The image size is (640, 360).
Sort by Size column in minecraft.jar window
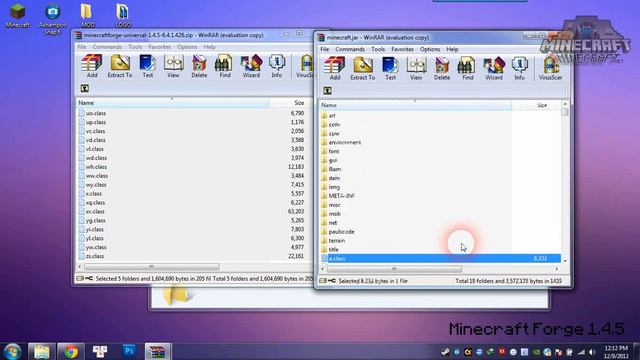tap(536, 105)
